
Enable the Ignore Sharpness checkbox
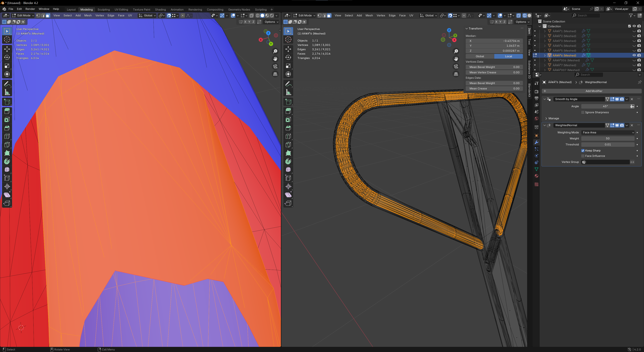point(583,112)
